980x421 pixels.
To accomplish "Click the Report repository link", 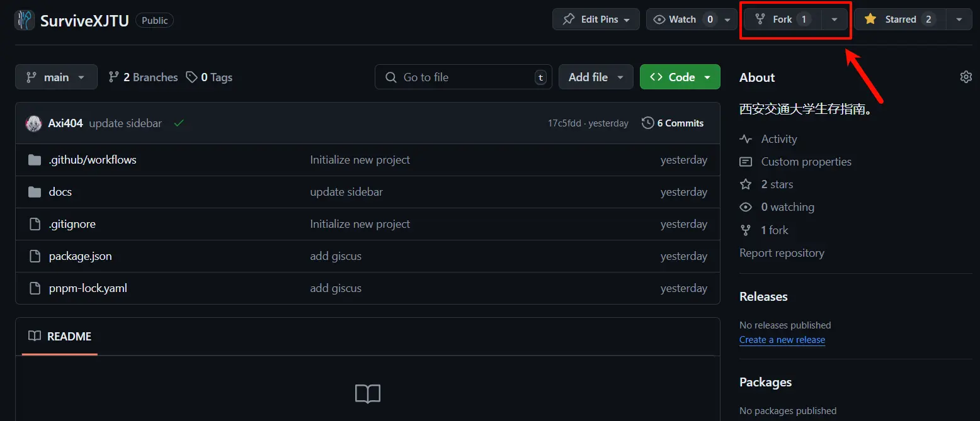I will click(x=782, y=253).
